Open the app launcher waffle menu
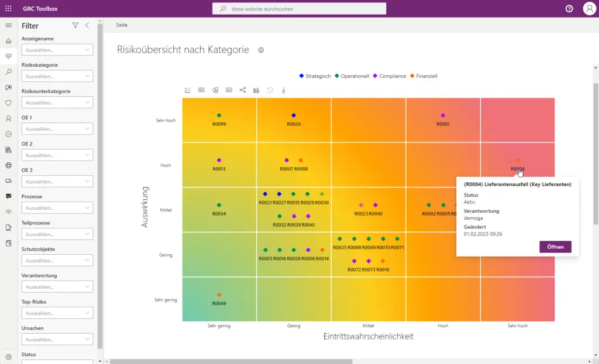 pos(8,9)
